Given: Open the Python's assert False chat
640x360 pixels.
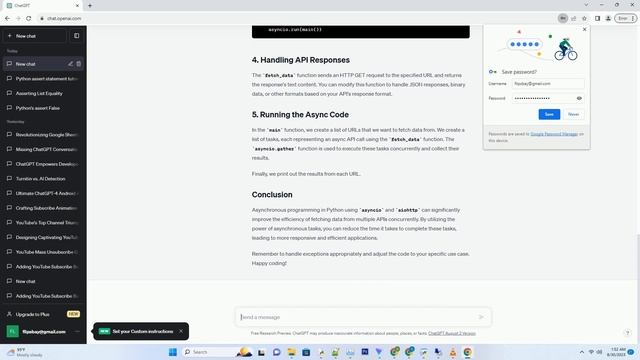Looking at the screenshot, I should [x=43, y=108].
